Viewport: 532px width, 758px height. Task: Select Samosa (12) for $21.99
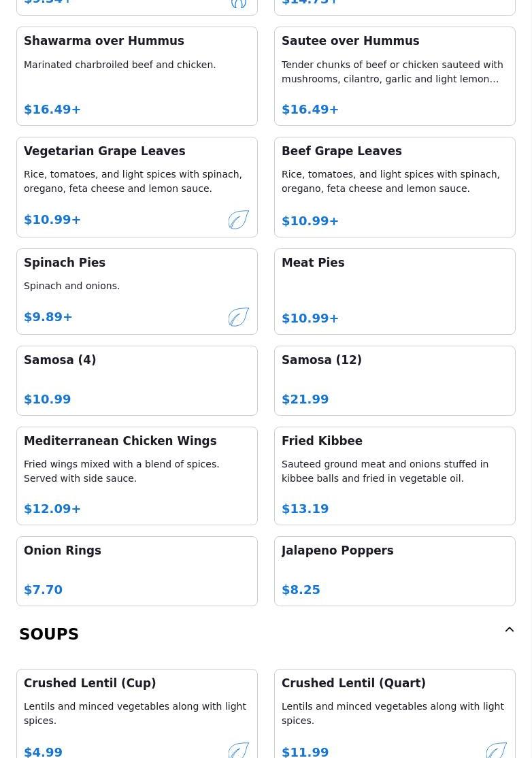click(395, 380)
